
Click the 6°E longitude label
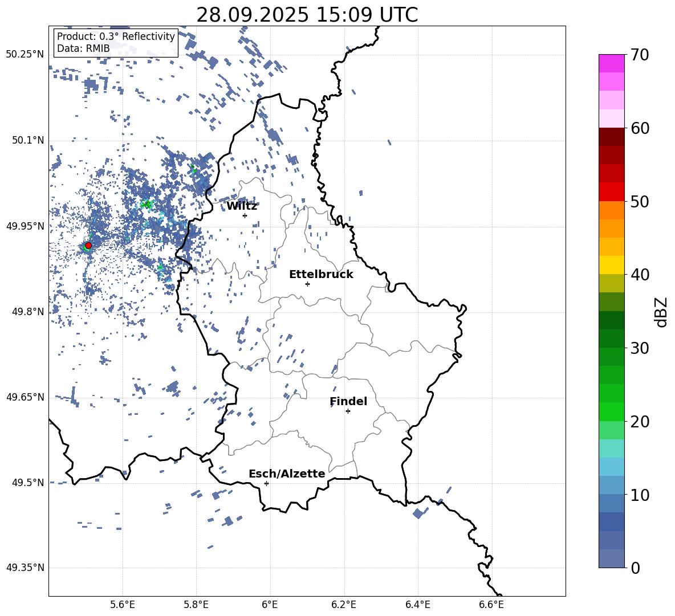point(270,605)
